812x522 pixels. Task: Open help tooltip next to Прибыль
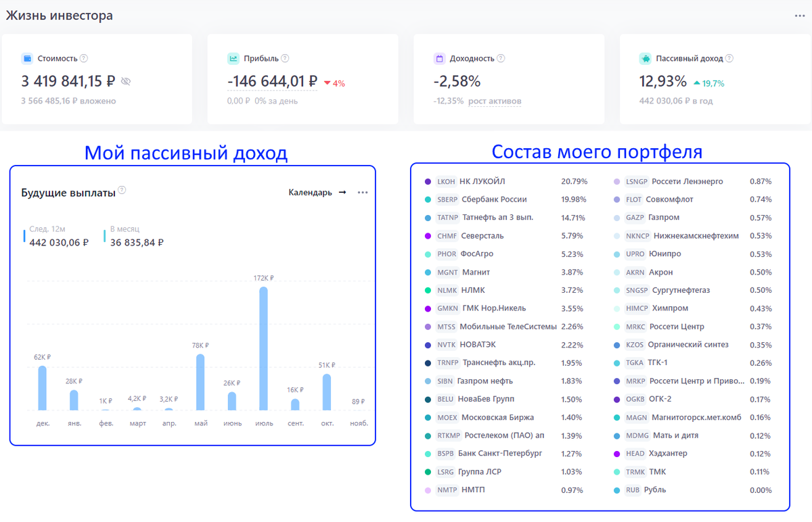285,59
